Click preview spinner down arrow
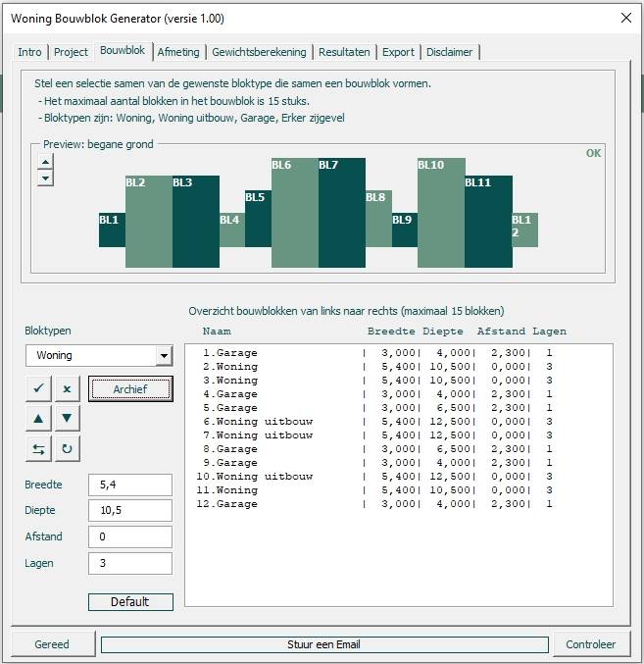 [45, 178]
